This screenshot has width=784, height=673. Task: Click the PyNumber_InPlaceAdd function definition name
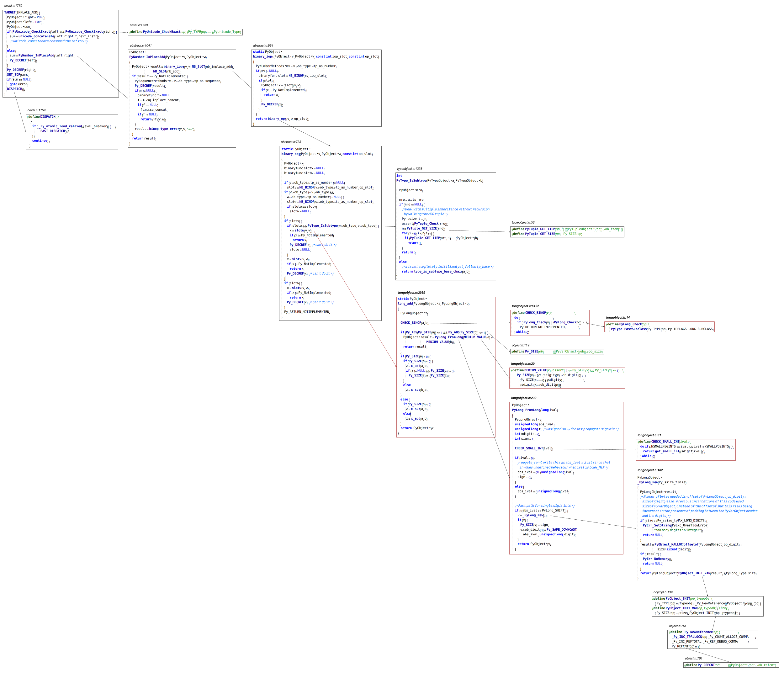tap(147, 57)
